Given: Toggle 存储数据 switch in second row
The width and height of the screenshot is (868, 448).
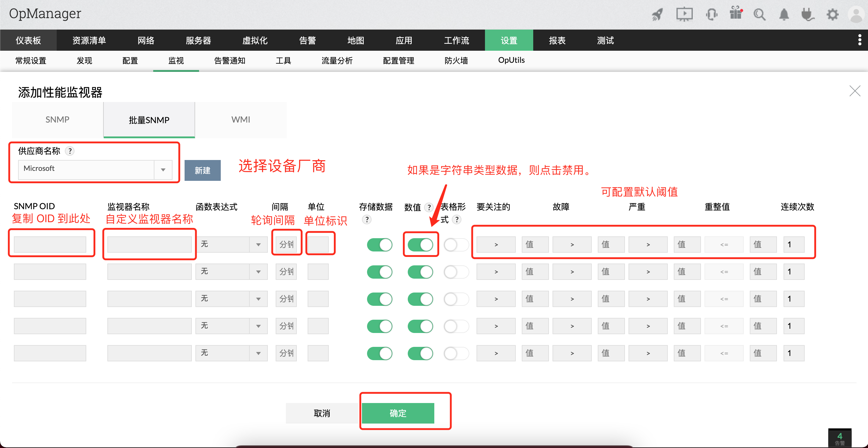Looking at the screenshot, I should point(380,272).
